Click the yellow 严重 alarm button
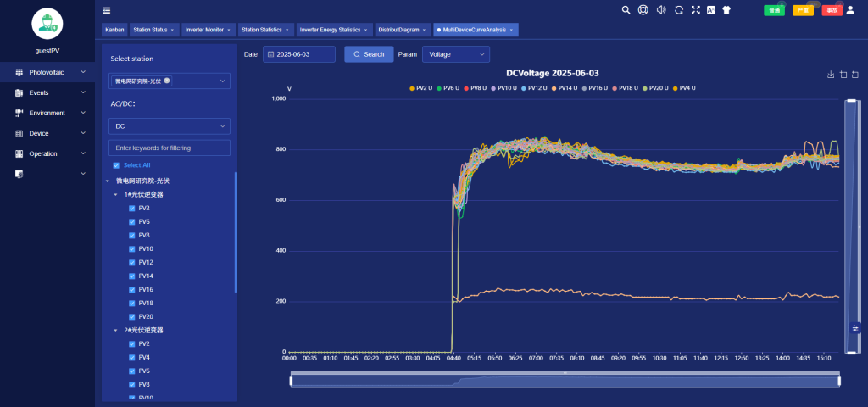This screenshot has height=407, width=868. tap(804, 10)
